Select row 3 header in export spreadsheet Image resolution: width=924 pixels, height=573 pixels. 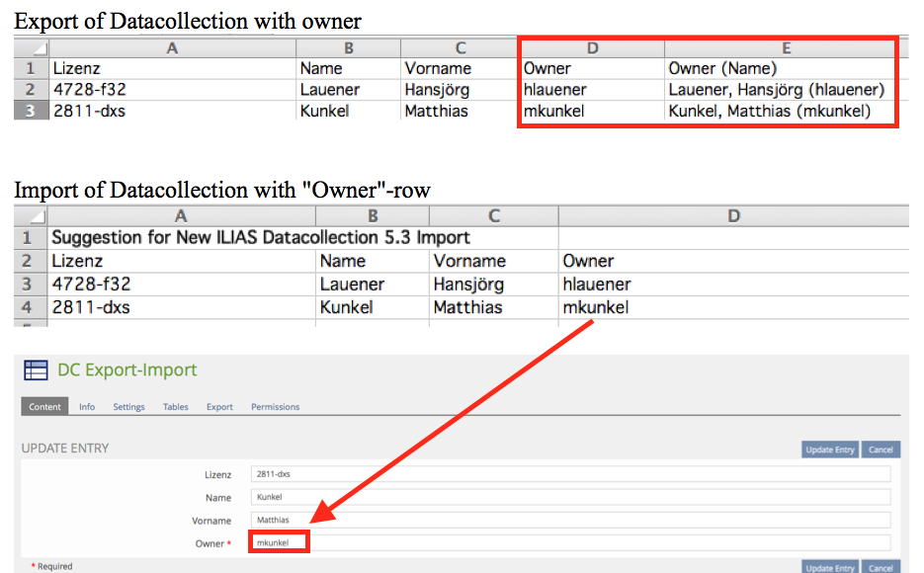pyautogui.click(x=32, y=111)
